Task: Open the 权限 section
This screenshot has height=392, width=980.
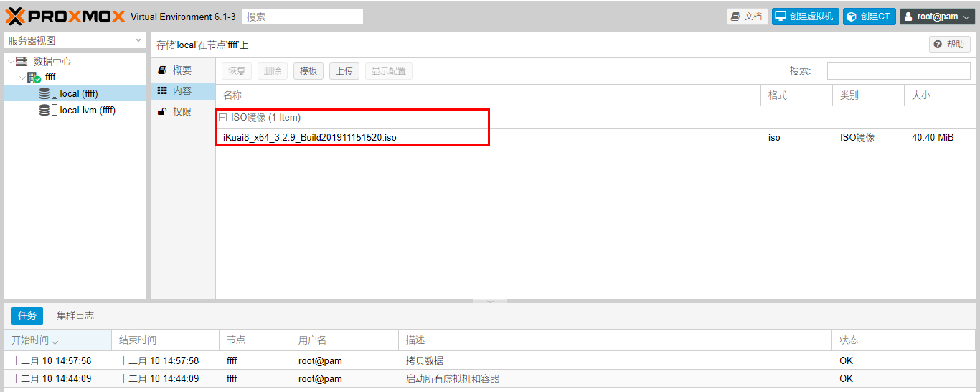Action: [x=183, y=112]
